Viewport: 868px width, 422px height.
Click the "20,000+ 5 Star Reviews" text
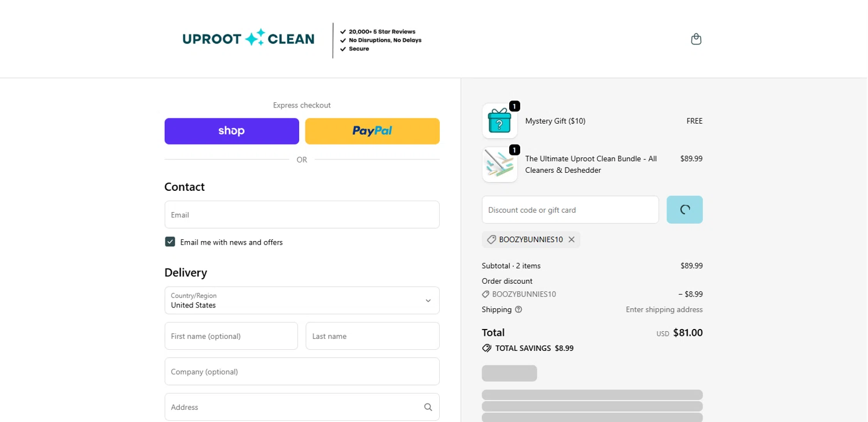pyautogui.click(x=382, y=32)
